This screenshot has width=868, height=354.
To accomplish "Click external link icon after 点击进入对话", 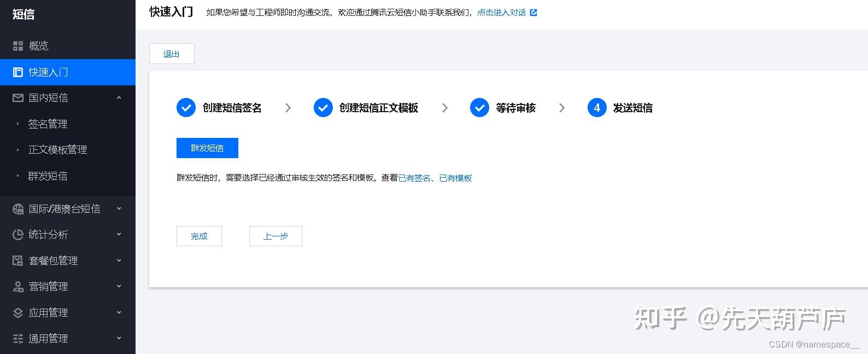I will 533,13.
